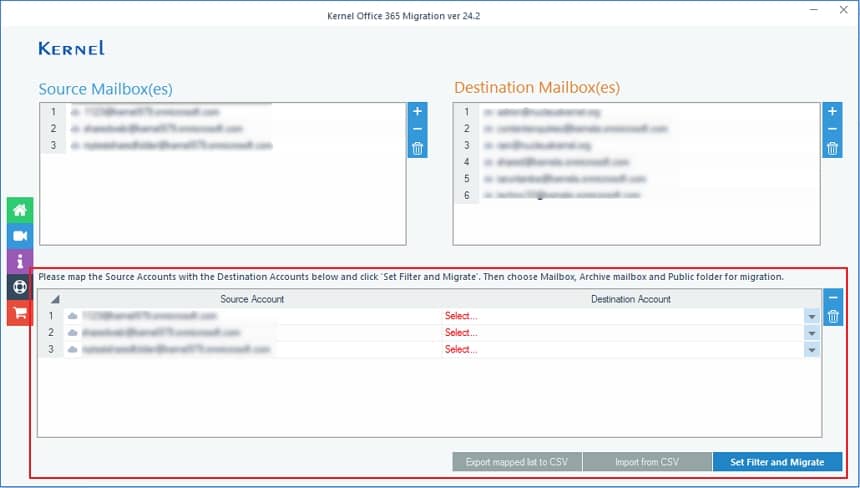The image size is (860, 488).
Task: Sort by Source Account column header
Action: 252,299
